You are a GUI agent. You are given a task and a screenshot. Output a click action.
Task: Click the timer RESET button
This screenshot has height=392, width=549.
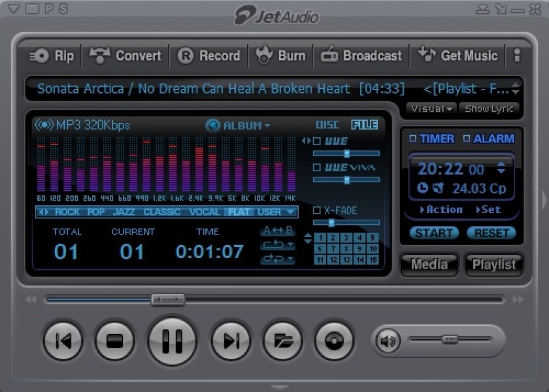click(x=491, y=233)
